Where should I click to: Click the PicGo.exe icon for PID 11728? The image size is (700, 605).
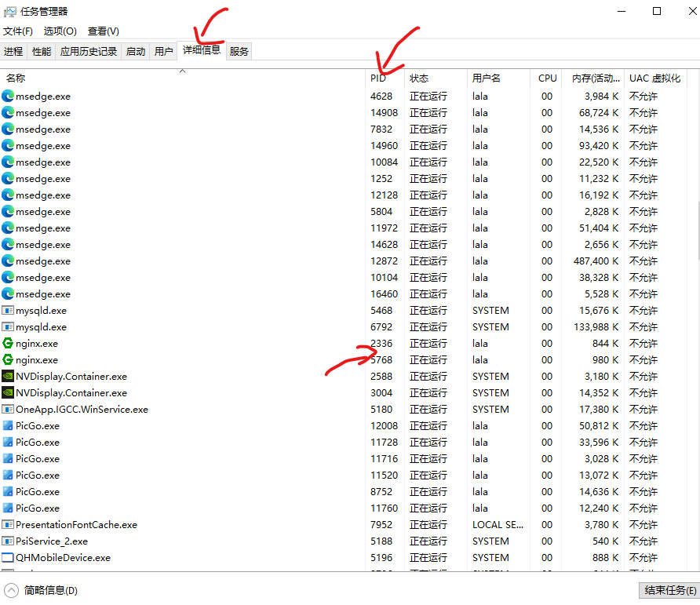coord(8,443)
